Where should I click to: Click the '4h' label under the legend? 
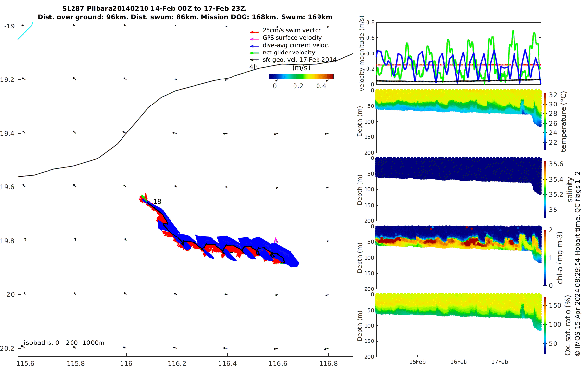point(253,67)
